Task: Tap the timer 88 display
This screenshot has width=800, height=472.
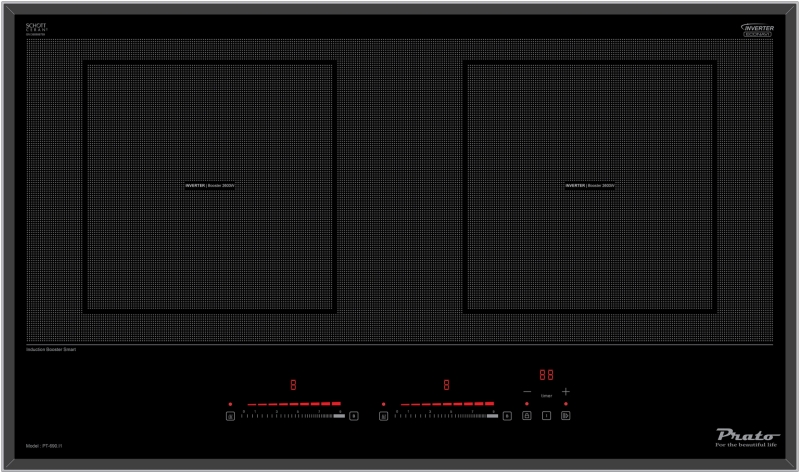Action: click(x=547, y=375)
